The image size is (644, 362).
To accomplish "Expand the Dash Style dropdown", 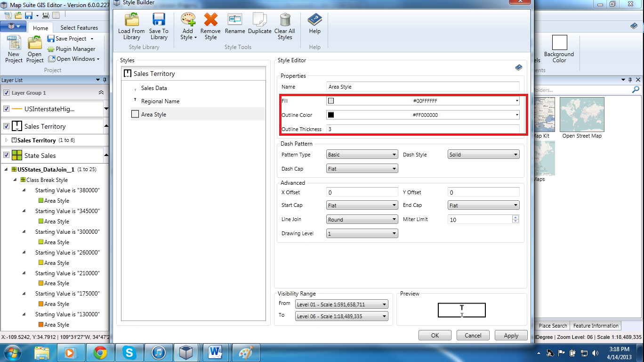I will pos(483,155).
